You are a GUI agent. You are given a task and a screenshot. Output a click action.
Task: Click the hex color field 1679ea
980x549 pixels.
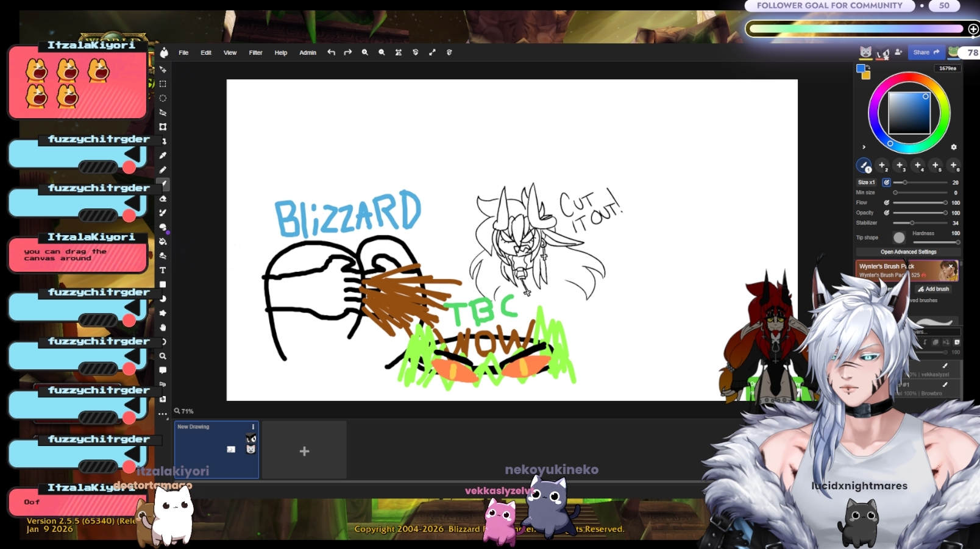click(x=948, y=68)
